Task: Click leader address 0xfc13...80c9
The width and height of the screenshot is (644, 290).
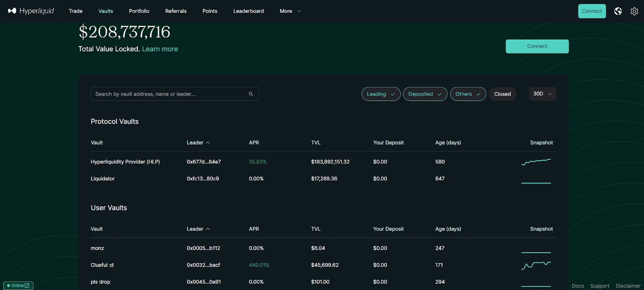Action: tap(203, 179)
